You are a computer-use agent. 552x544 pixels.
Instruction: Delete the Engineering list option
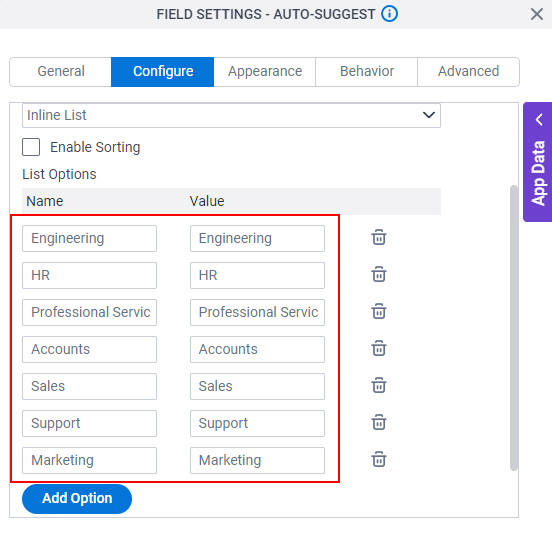pyautogui.click(x=379, y=237)
